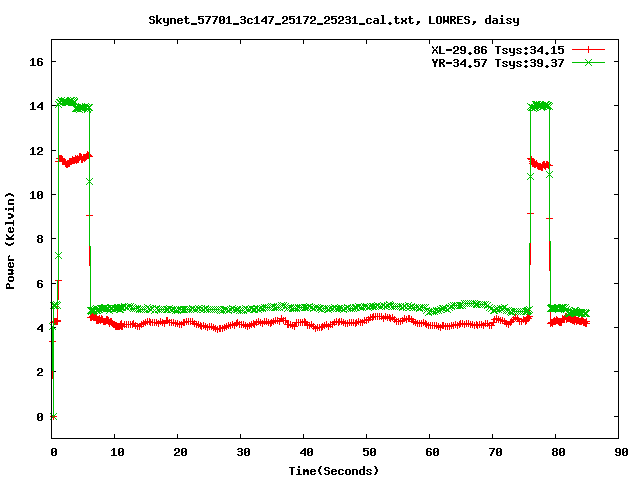Image resolution: width=640 pixels, height=480 pixels.
Task: Click the Time(Seconds) x-axis label
Action: point(334,471)
